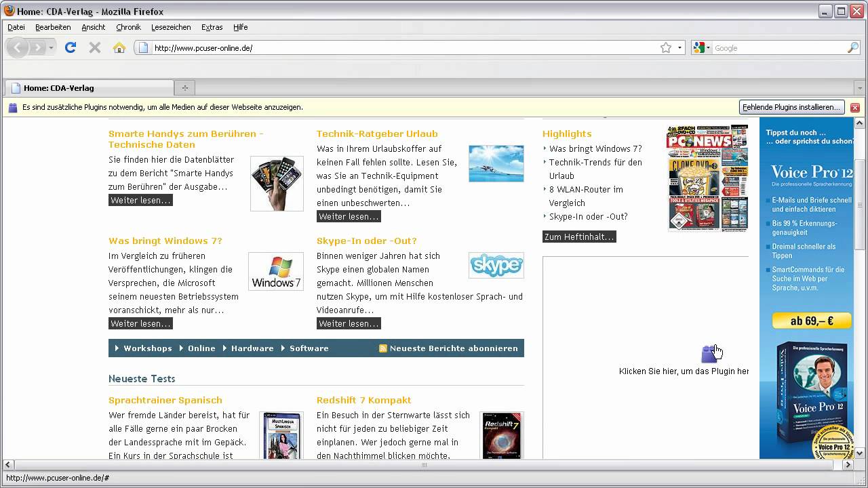The width and height of the screenshot is (868, 488).
Task: Click the Redshift 7 box thumbnail
Action: [502, 436]
